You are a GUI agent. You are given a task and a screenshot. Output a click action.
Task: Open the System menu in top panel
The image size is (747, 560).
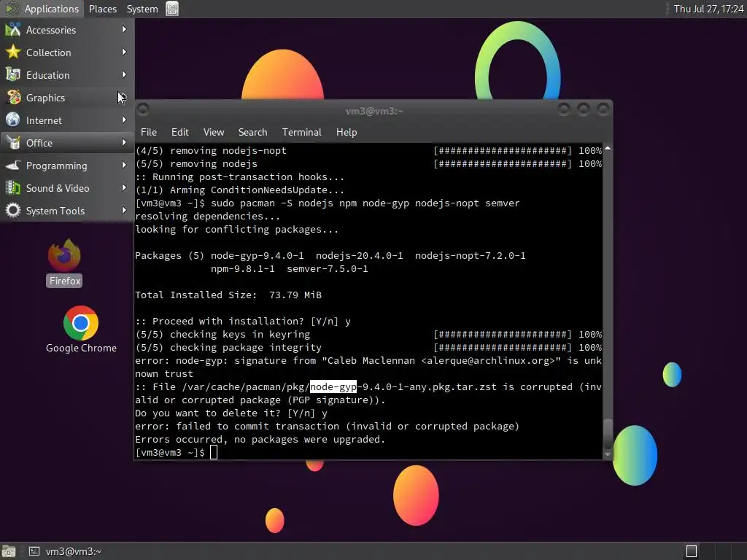142,9
